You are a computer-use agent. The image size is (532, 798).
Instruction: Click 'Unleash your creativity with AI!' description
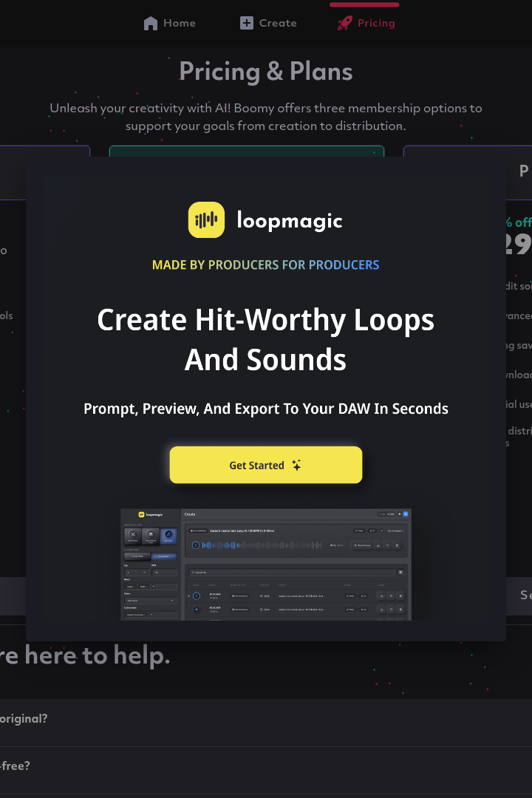click(x=266, y=117)
